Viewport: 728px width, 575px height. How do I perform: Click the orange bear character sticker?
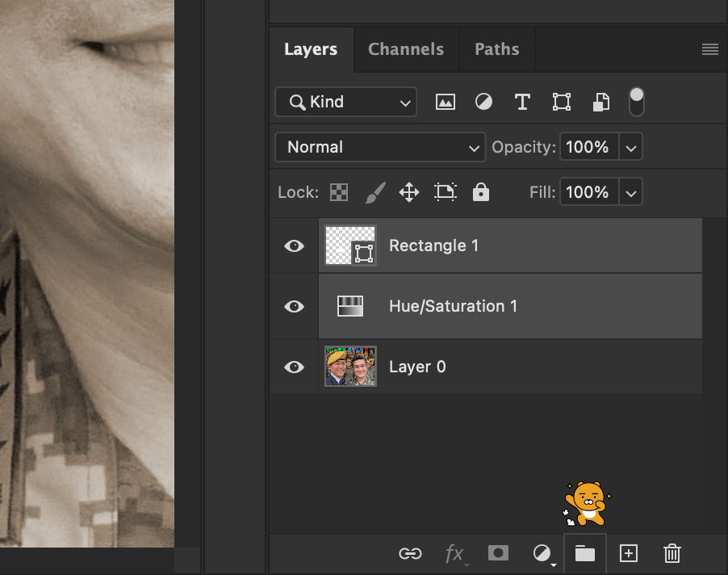[588, 503]
